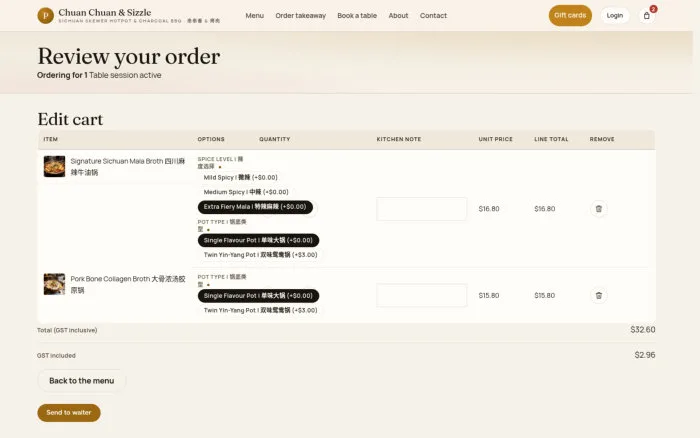Click the 'Edit cart' heading
The height and width of the screenshot is (438, 700).
pos(70,119)
